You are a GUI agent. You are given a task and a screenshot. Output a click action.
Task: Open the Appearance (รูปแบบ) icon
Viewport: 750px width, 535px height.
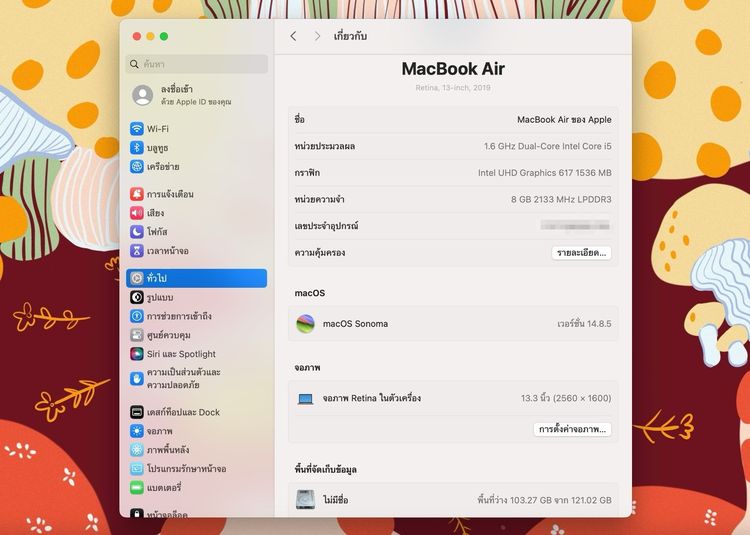click(x=137, y=297)
